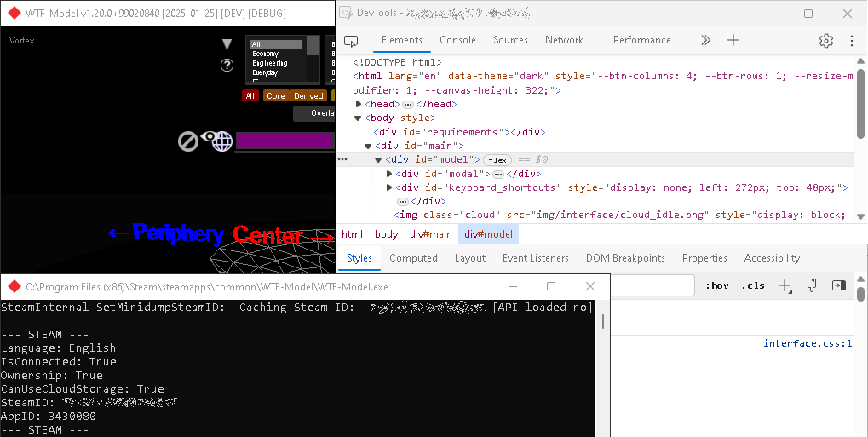Click the div#model breadcrumb
This screenshot has height=437, width=868.
pos(489,234)
